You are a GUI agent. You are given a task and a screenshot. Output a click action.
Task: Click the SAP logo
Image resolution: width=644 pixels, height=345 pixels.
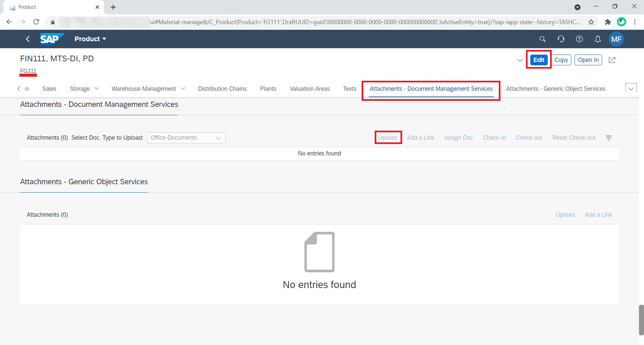coord(52,39)
